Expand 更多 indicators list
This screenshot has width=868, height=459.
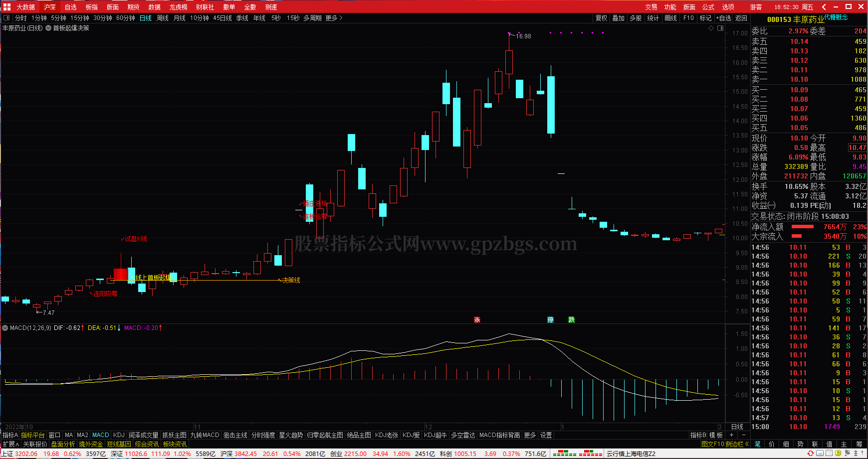point(530,435)
